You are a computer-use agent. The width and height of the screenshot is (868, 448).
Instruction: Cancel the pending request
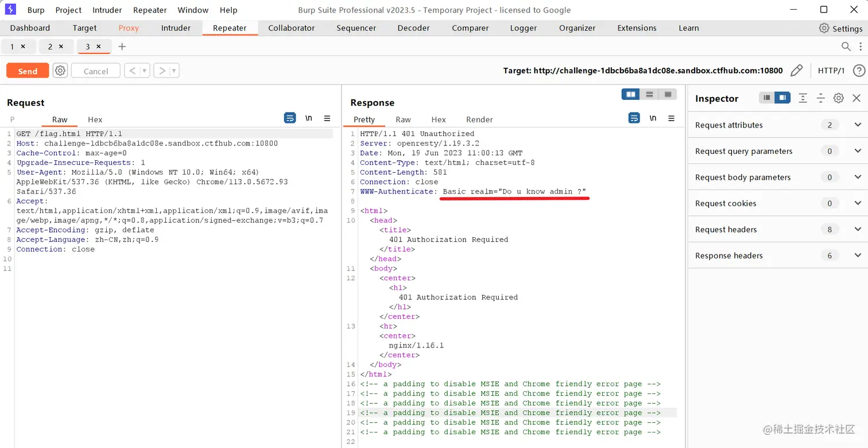point(96,71)
